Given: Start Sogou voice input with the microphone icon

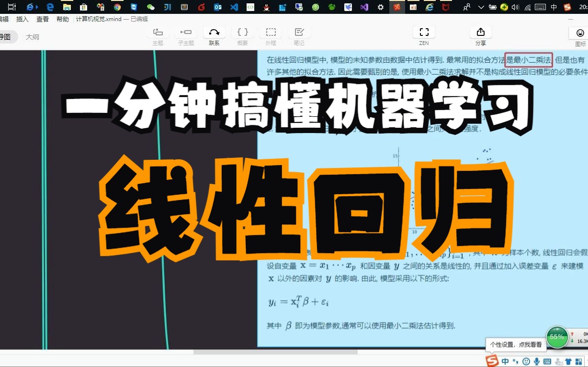Looking at the screenshot, I should pos(537,361).
